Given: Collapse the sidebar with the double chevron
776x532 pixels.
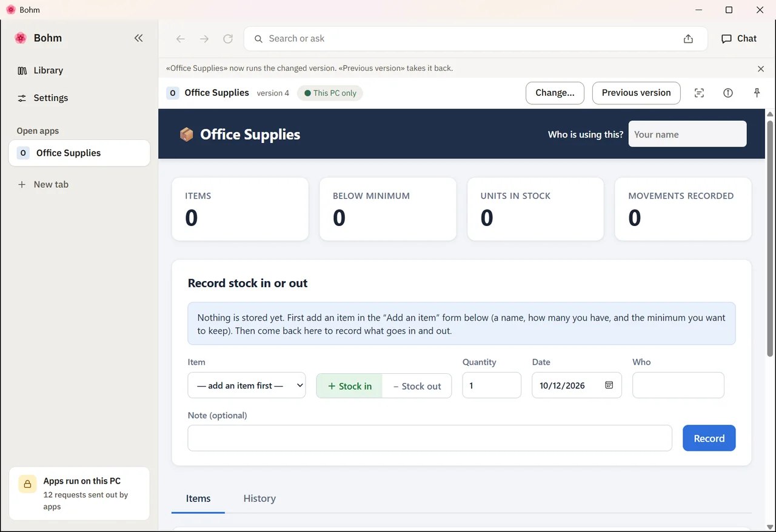Looking at the screenshot, I should (139, 38).
